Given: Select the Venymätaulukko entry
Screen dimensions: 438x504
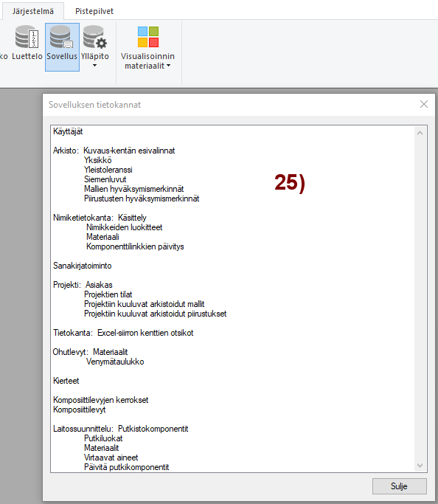Looking at the screenshot, I should (115, 362).
